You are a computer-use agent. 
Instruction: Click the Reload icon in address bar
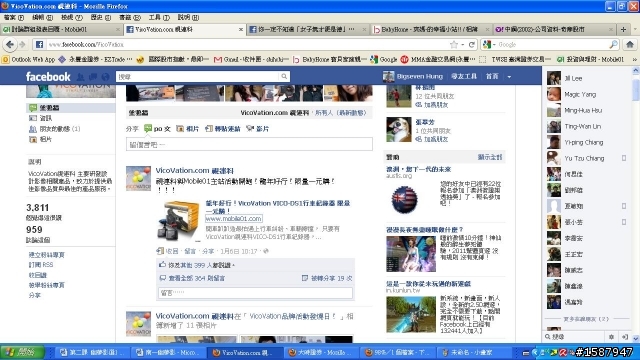(472, 44)
